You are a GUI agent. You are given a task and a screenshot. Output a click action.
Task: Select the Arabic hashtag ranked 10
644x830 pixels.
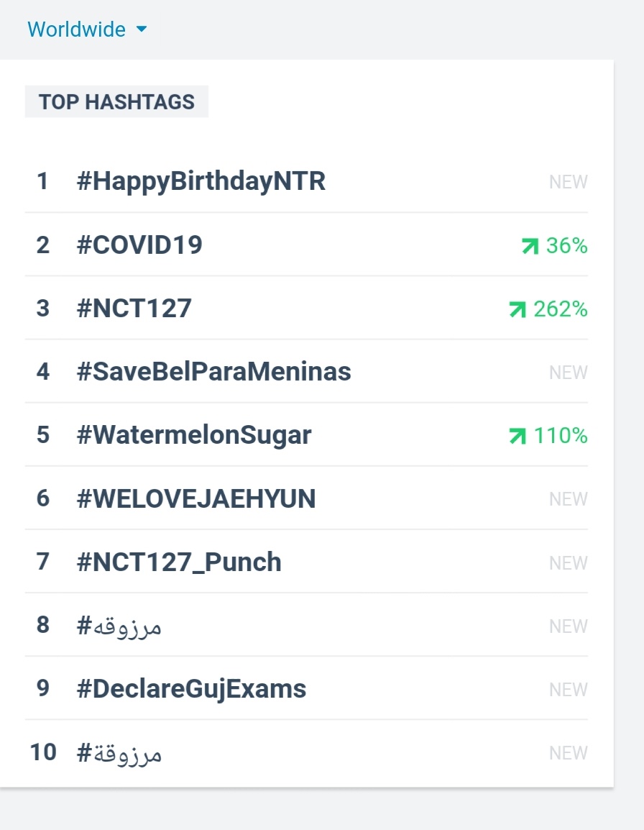119,753
